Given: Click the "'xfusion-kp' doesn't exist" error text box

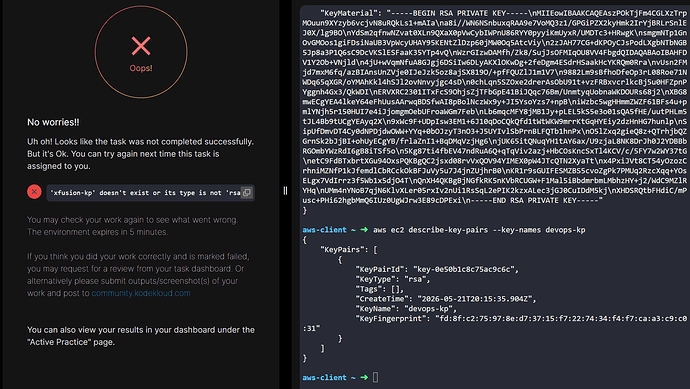Looking at the screenshot, I should click(x=150, y=193).
